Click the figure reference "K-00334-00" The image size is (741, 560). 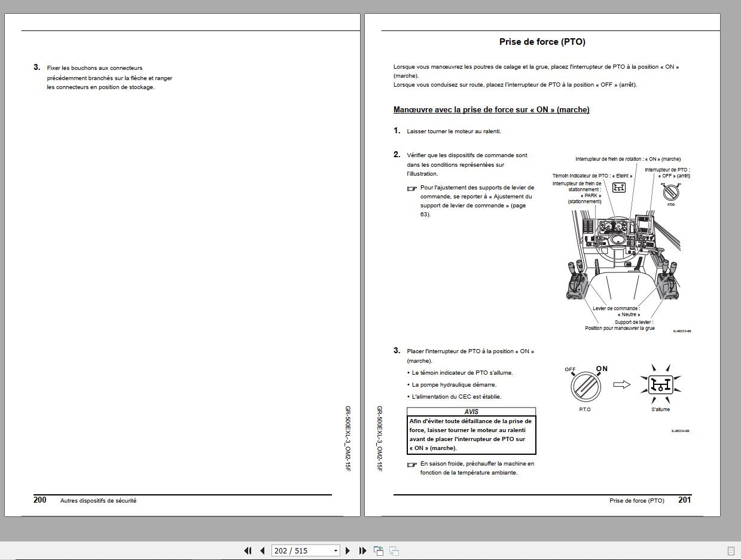(681, 431)
